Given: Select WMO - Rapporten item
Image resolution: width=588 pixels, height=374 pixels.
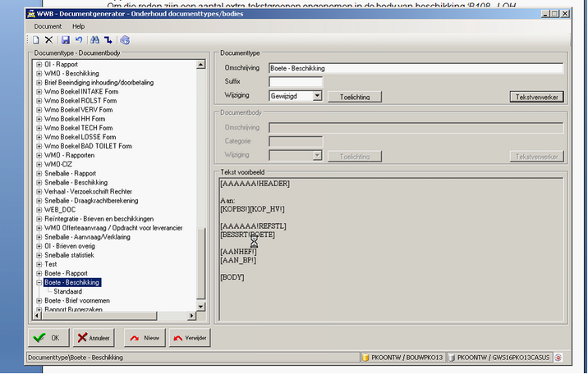Looking at the screenshot, I should 69,155.
